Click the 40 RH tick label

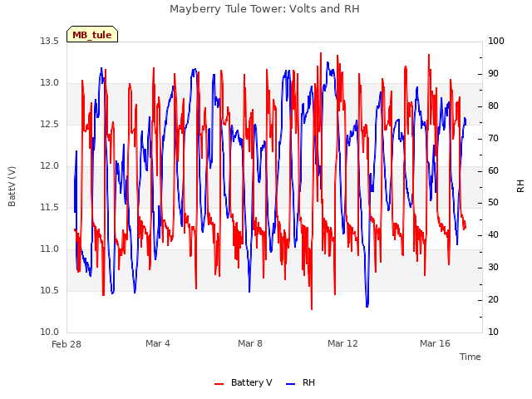click(x=493, y=234)
